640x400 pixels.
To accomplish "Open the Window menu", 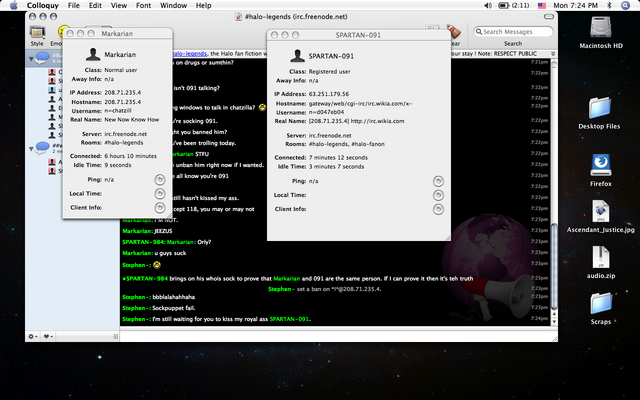I will (x=173, y=5).
